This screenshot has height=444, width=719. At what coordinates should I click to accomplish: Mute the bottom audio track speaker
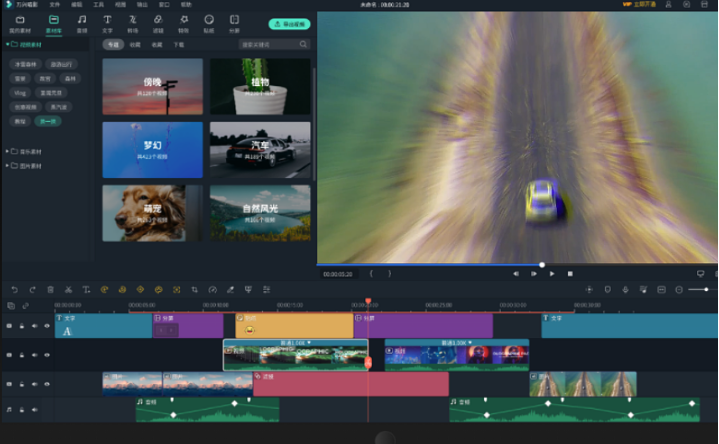pos(34,409)
